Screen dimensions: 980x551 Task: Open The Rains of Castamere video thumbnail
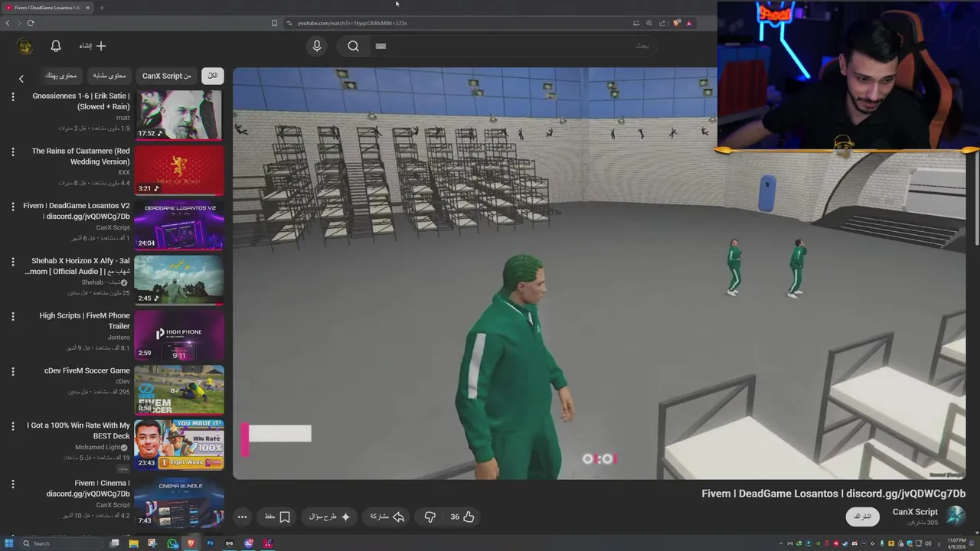(x=179, y=170)
